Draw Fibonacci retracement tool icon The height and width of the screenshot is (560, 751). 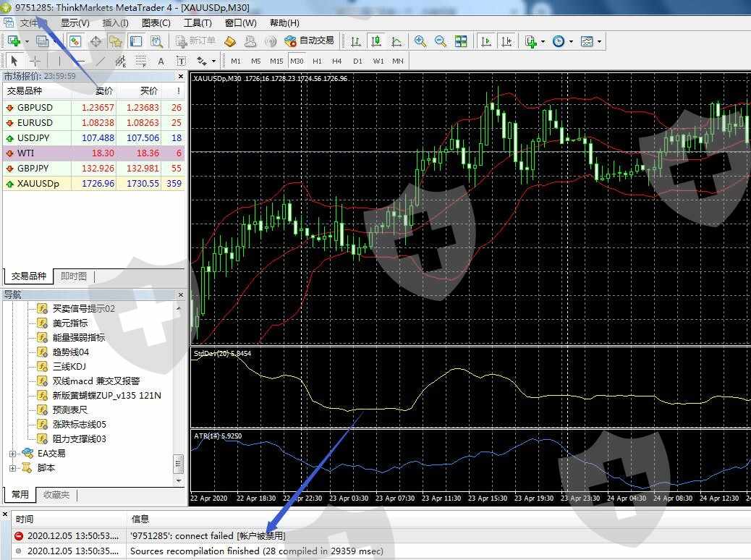click(x=140, y=61)
